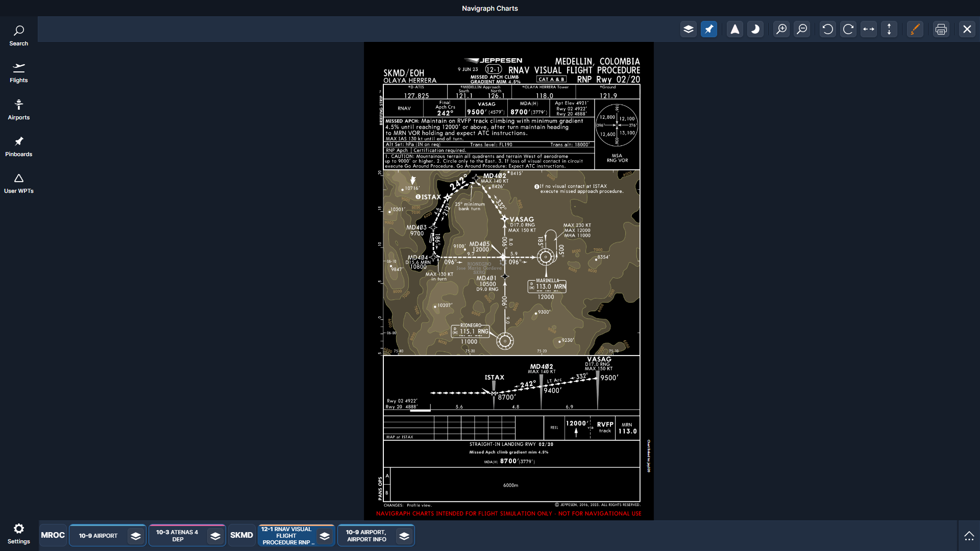Print the current chart
Viewport: 980px width, 551px height.
click(x=941, y=29)
